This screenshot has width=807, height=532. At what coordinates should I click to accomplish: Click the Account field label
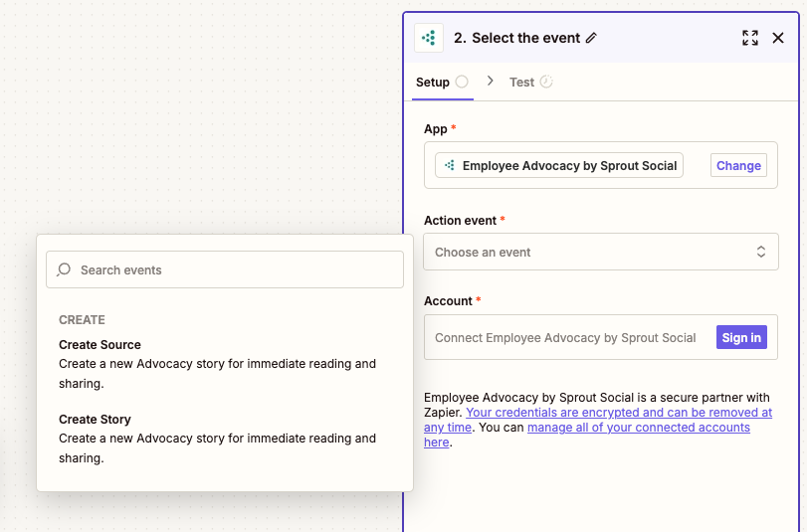tap(448, 301)
